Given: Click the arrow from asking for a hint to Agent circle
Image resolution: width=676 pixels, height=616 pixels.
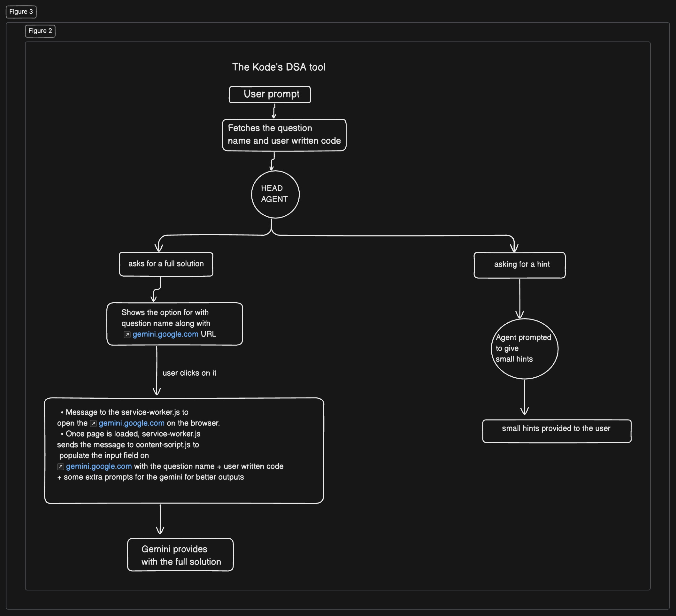Looking at the screenshot, I should [x=520, y=298].
